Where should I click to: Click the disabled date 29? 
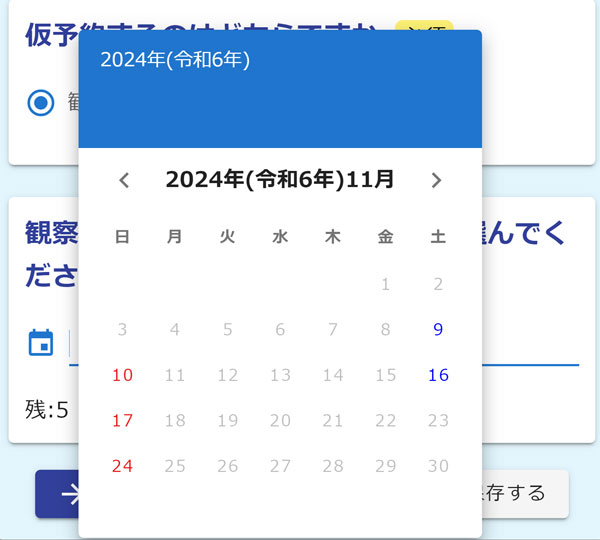click(x=386, y=466)
